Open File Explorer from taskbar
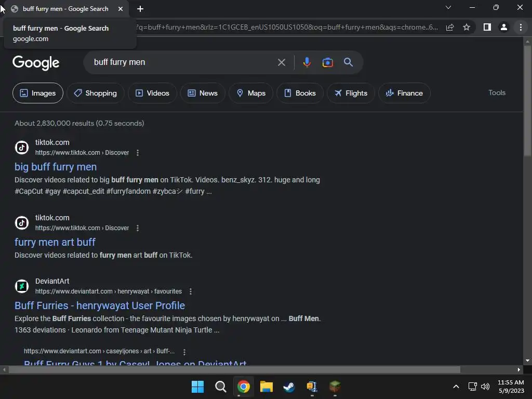The image size is (532, 399). (267, 387)
